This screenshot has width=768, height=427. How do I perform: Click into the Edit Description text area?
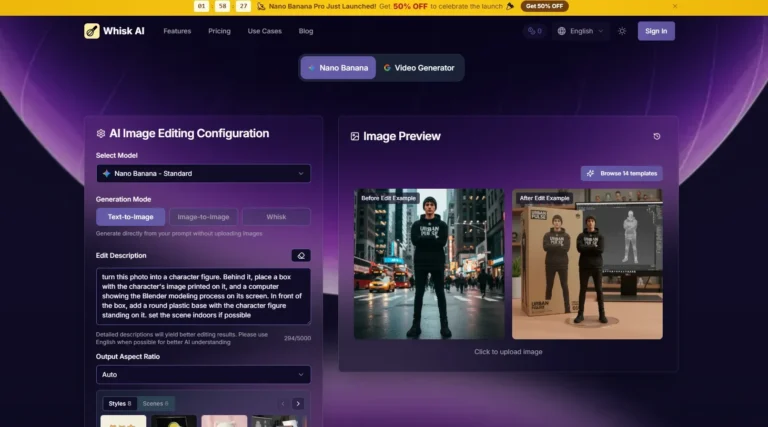[203, 296]
